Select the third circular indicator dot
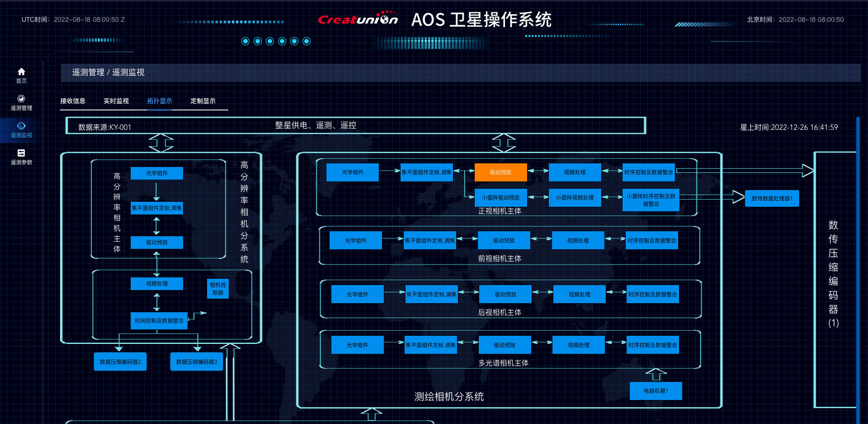Image resolution: width=868 pixels, height=424 pixels. 270,41
